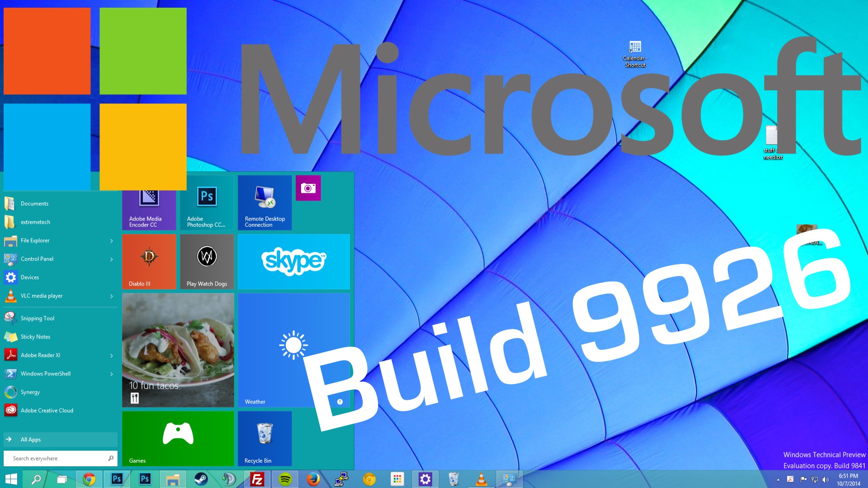This screenshot has height=488, width=868.
Task: Open Remote Desktop Connection tile
Action: (265, 203)
